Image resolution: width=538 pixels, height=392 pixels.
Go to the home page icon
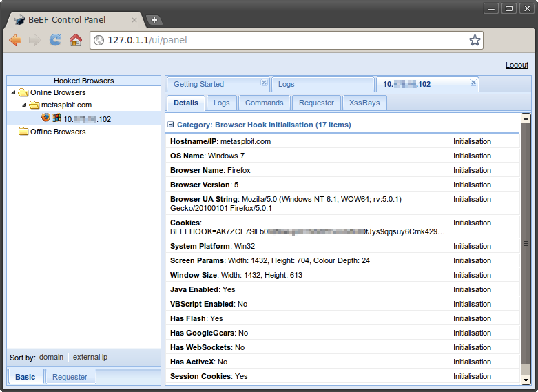[76, 40]
